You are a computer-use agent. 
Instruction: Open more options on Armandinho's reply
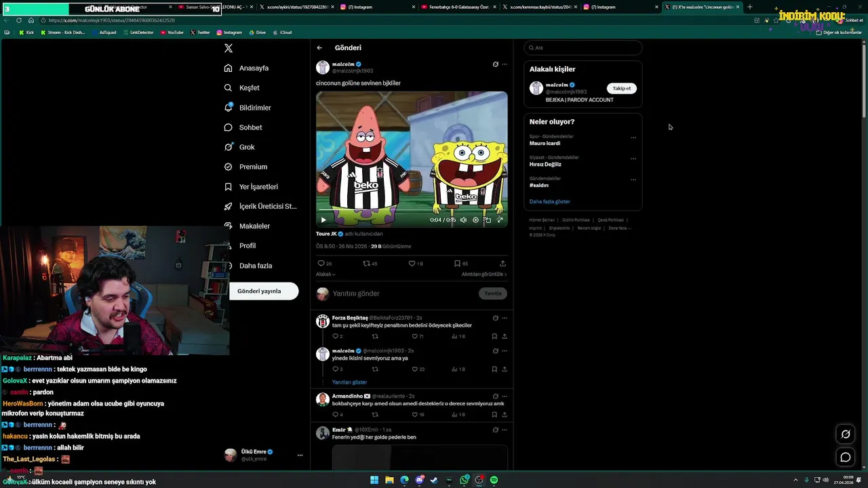tap(505, 396)
